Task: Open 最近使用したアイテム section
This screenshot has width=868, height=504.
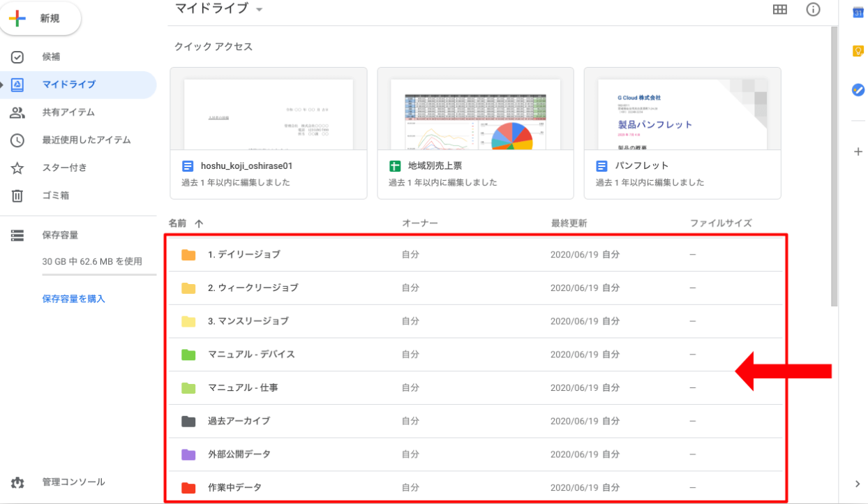Action: (x=84, y=140)
